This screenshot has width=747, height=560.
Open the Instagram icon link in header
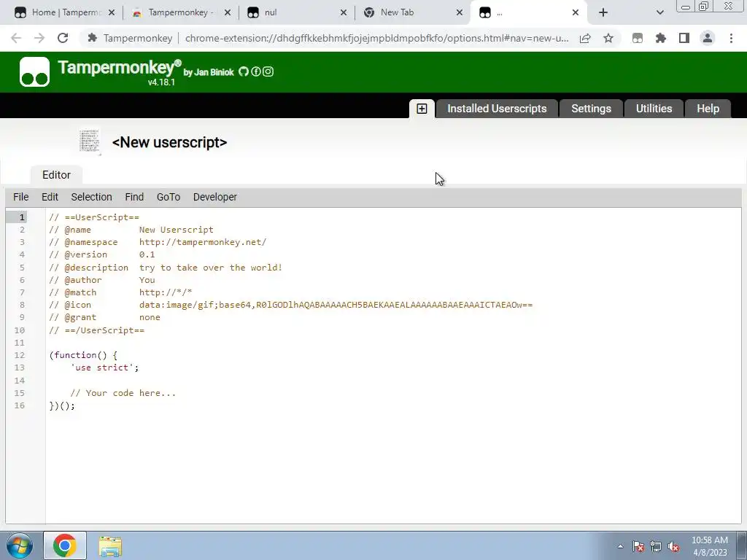(268, 72)
